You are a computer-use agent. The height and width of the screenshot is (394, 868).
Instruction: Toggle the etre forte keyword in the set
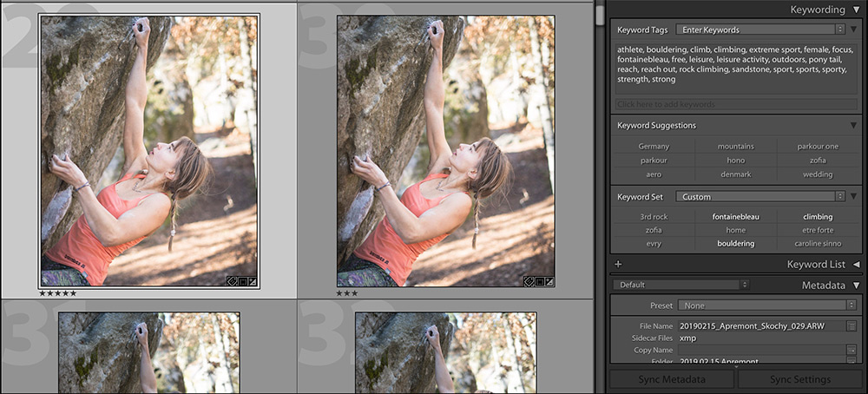pyautogui.click(x=818, y=230)
